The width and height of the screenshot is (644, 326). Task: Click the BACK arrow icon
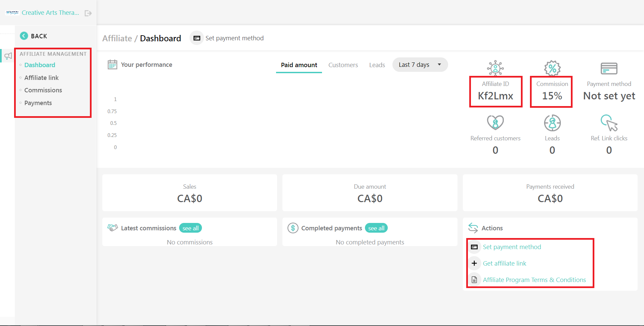click(24, 36)
